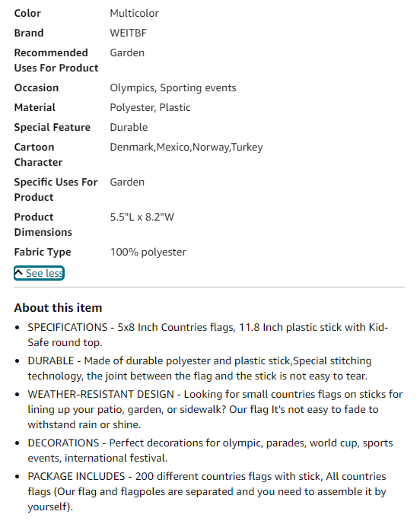Click the Specific Uses For Product label

[x=56, y=190]
